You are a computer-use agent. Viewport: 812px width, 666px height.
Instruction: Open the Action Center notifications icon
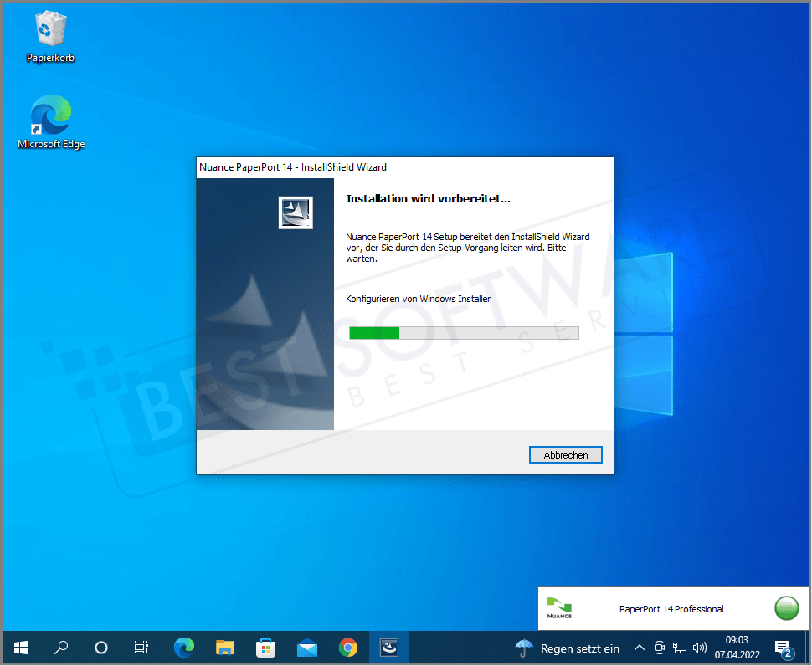click(x=784, y=648)
